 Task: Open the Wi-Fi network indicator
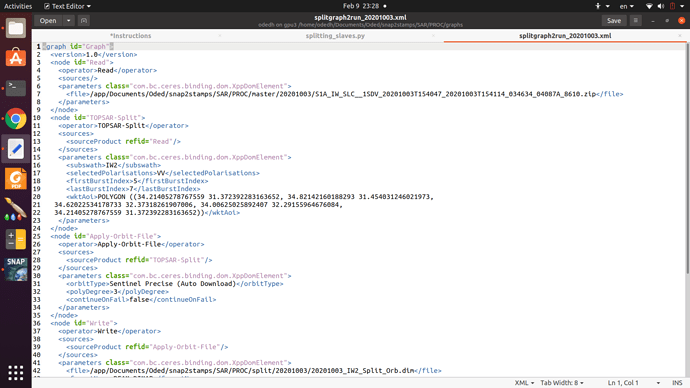(649, 6)
